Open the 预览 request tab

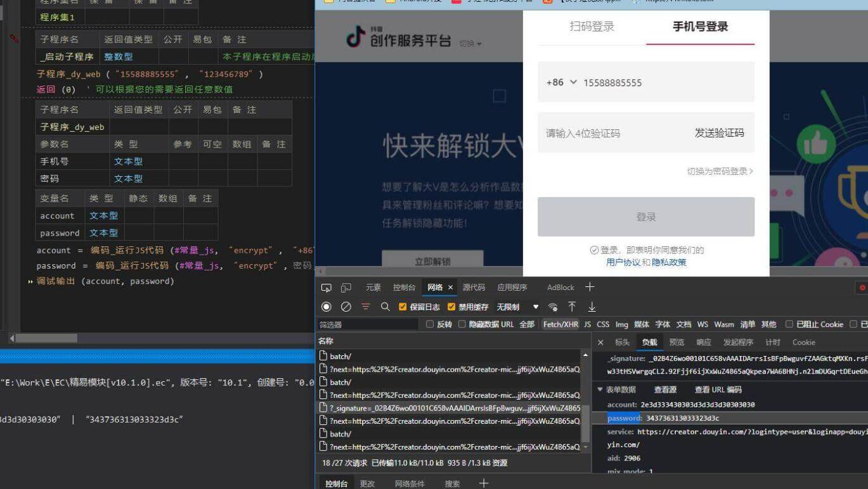click(677, 342)
